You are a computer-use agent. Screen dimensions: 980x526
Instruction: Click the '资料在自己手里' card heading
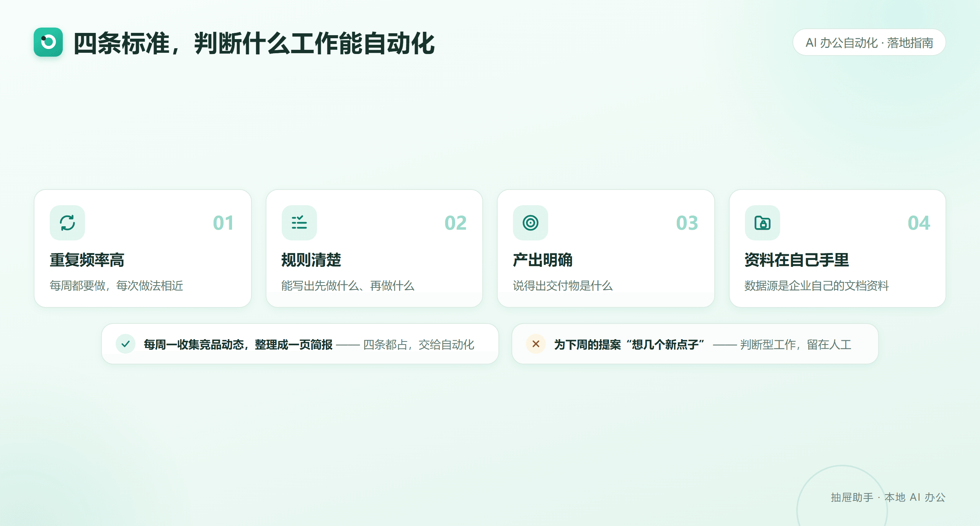[797, 260]
